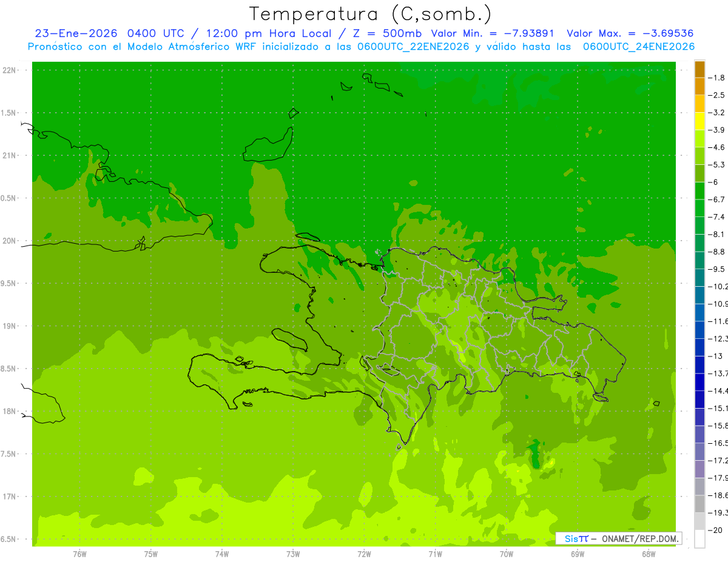Click the 'Valor Min. = -7.93891' text
This screenshot has width=728, height=562.
point(493,33)
